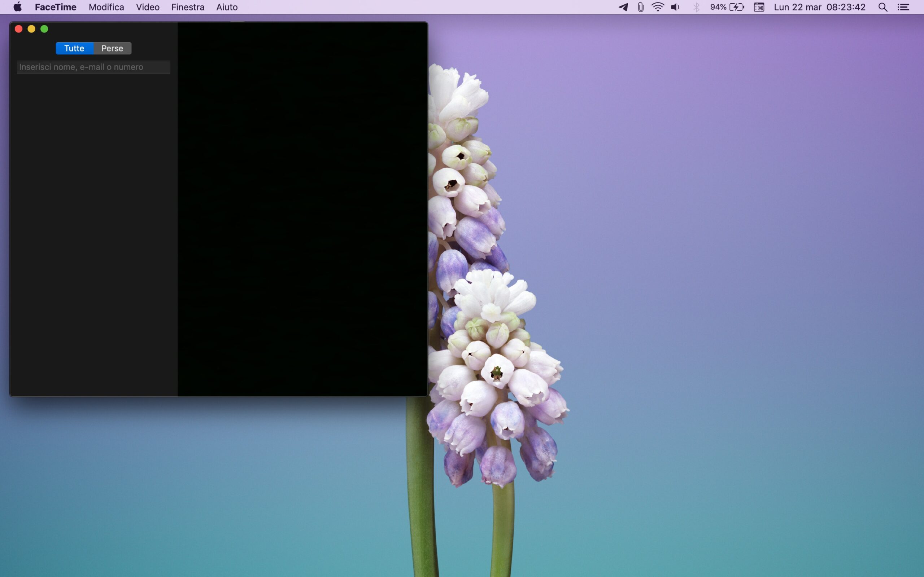The height and width of the screenshot is (577, 924).
Task: Open the volume control icon
Action: pyautogui.click(x=675, y=7)
